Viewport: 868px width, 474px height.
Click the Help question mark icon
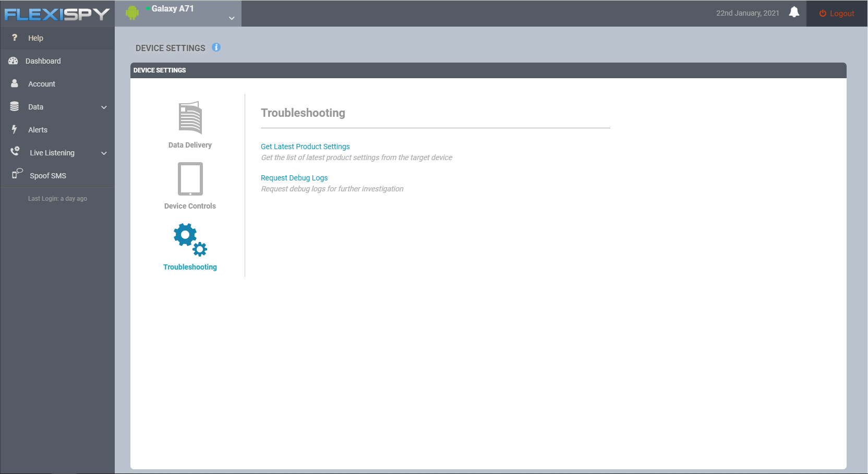pyautogui.click(x=15, y=38)
